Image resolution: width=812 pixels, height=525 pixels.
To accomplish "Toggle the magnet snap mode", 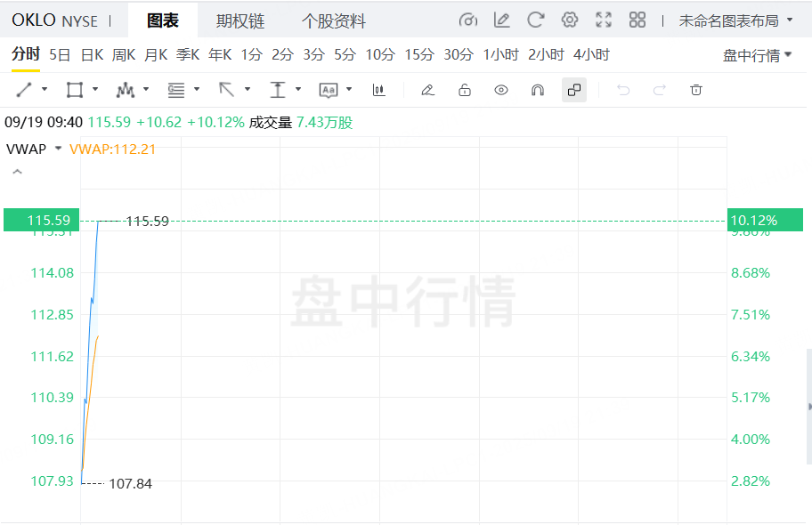I will pos(538,90).
